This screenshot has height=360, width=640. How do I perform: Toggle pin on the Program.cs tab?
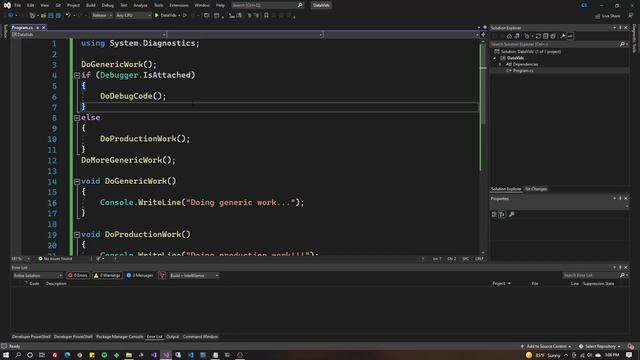tap(38, 28)
